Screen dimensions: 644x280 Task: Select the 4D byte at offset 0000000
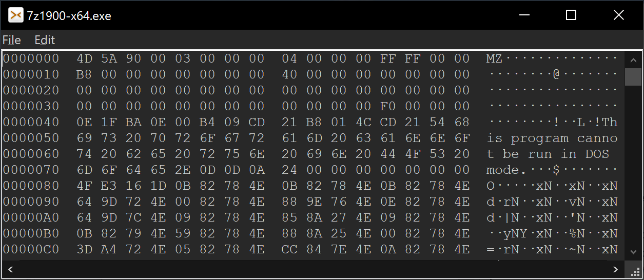(x=83, y=58)
